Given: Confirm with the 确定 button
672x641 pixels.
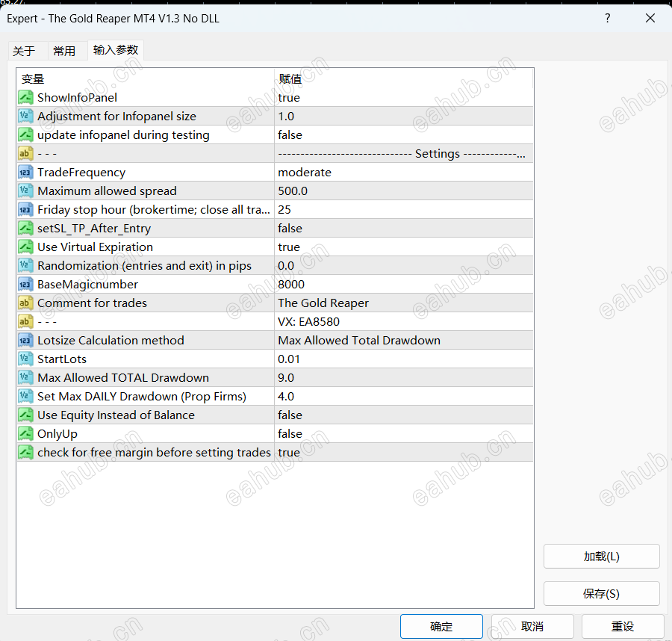Looking at the screenshot, I should click(x=441, y=626).
